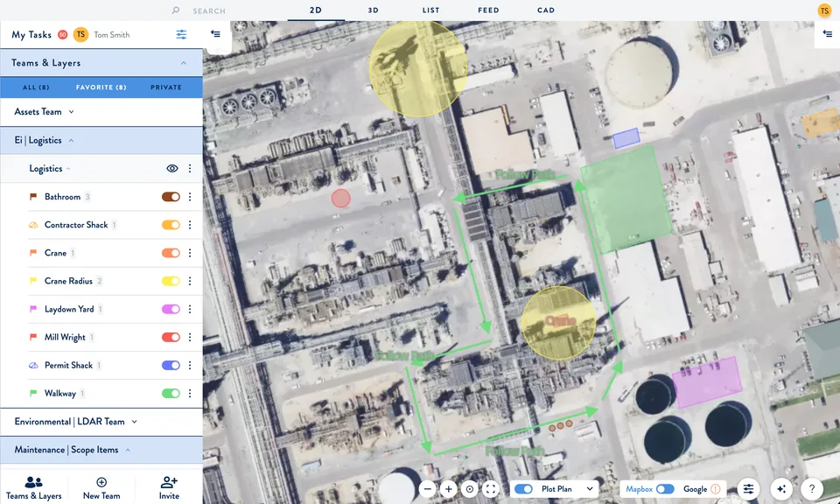This screenshot has width=840, height=504.
Task: Expand Environmental | LDAR Team group
Action: 135,422
